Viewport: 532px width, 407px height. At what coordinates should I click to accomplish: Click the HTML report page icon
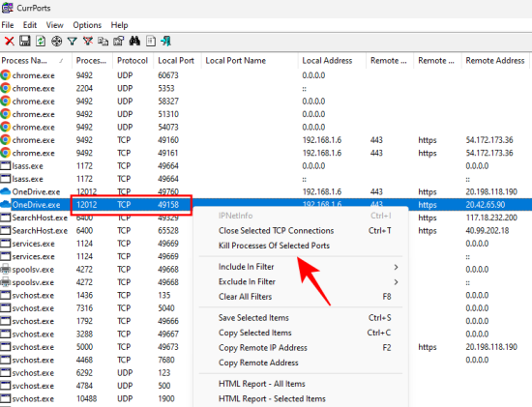(x=151, y=41)
